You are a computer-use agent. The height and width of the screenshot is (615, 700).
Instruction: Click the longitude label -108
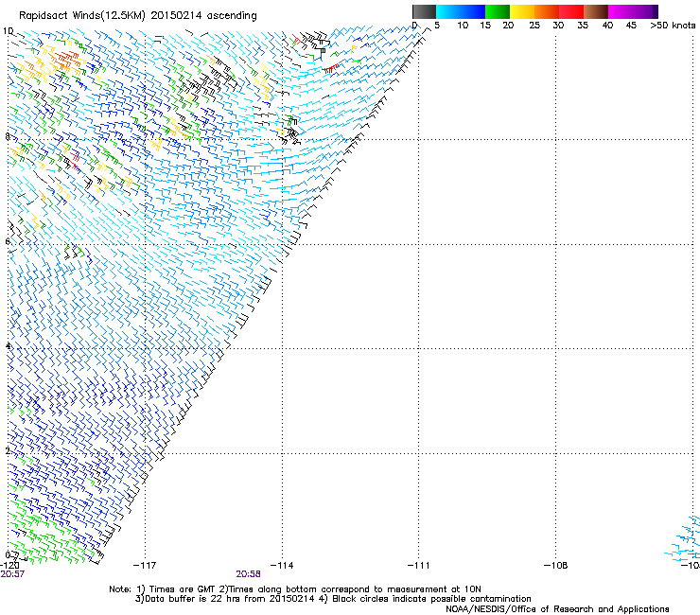pos(556,566)
